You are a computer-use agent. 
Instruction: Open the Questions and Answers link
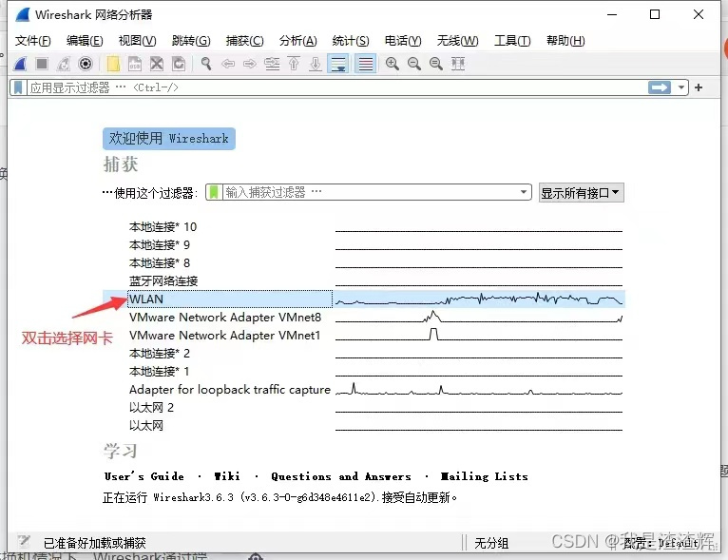(341, 476)
